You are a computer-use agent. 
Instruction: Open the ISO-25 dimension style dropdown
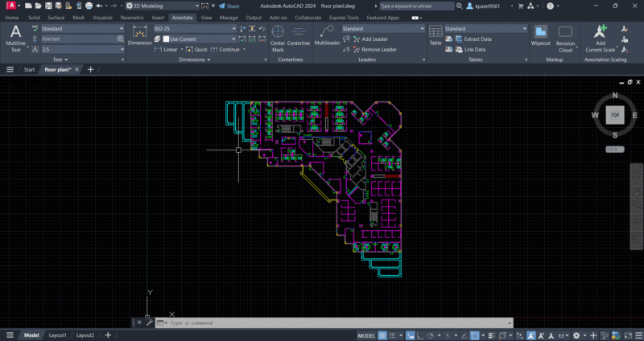(x=195, y=29)
